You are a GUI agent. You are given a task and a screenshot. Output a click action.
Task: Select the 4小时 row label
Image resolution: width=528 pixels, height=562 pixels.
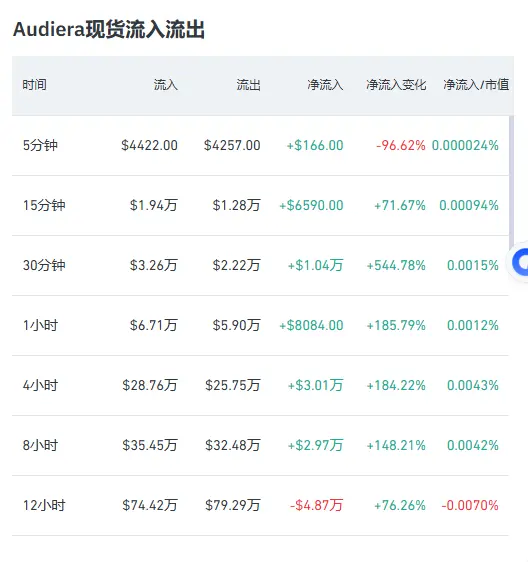click(40, 385)
